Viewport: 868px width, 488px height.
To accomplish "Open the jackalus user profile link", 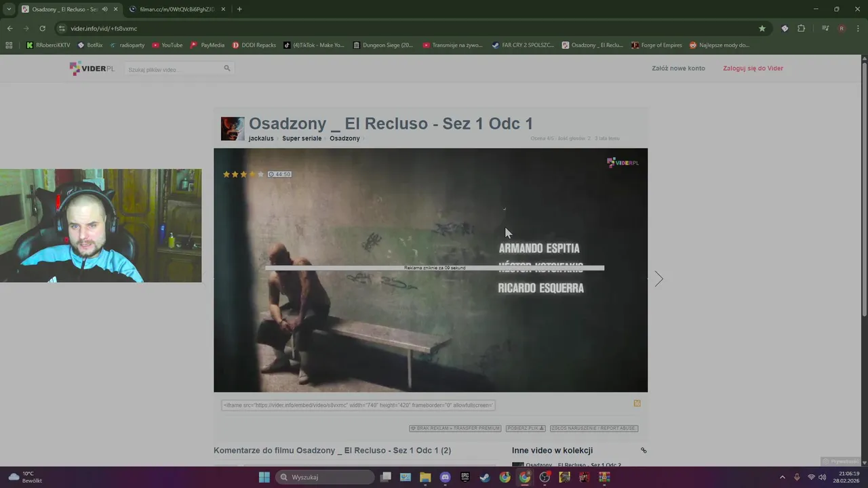I will (261, 138).
